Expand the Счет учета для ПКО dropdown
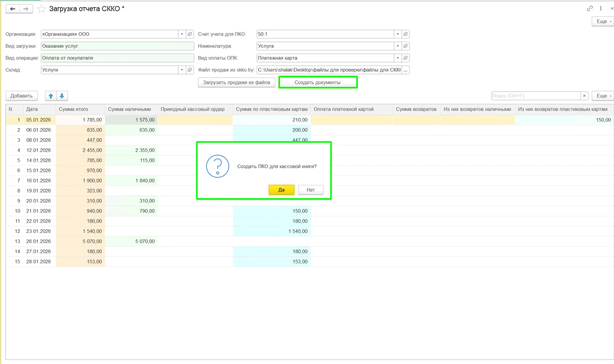 tap(398, 34)
